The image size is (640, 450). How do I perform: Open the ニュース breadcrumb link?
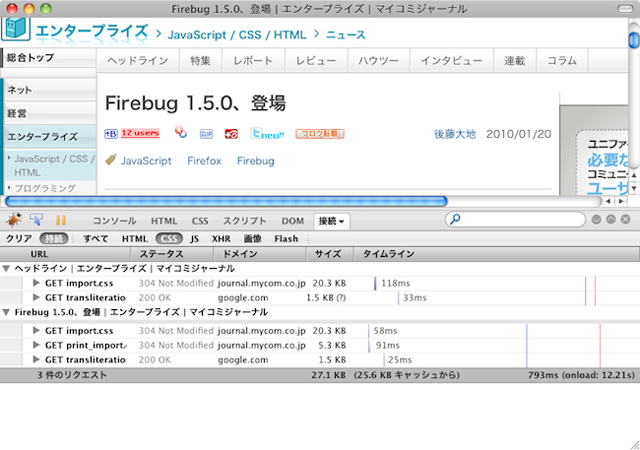(x=345, y=35)
